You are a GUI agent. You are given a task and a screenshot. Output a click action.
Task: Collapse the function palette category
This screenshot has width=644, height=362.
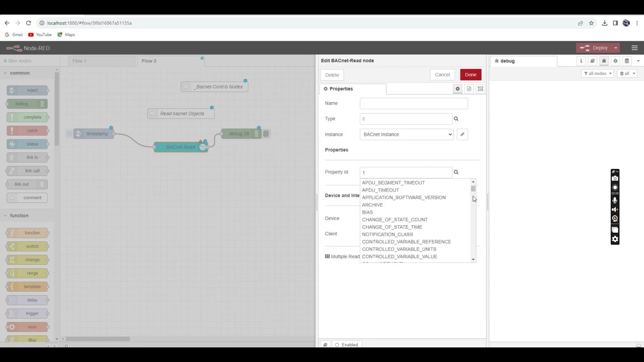tap(19, 216)
